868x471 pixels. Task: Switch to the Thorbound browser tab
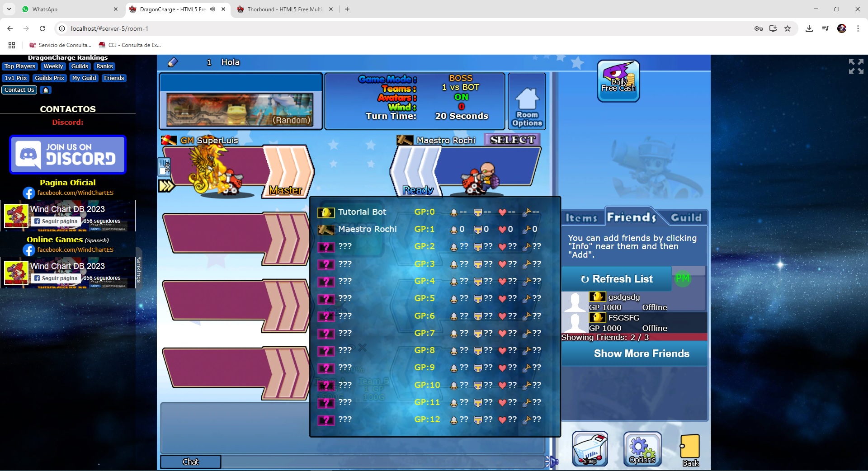pyautogui.click(x=286, y=9)
